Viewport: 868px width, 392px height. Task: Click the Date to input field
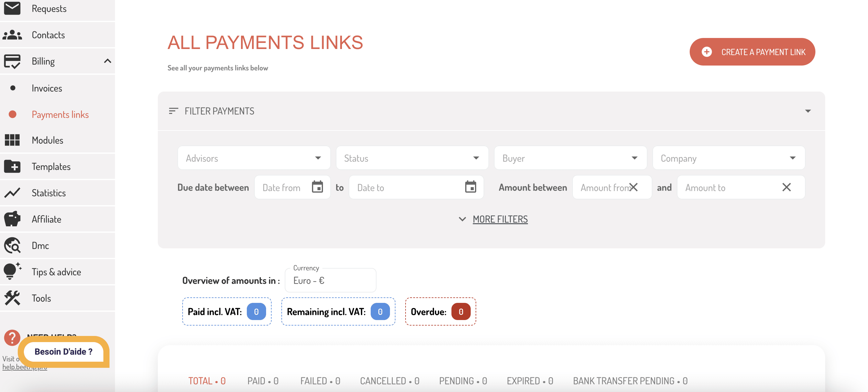[x=416, y=187]
